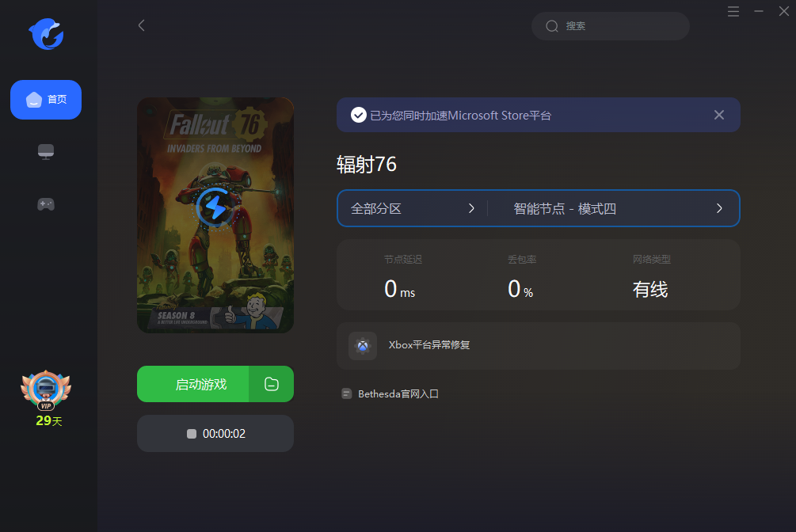Click the 辐射76 game title
This screenshot has height=532, width=796.
point(367,165)
